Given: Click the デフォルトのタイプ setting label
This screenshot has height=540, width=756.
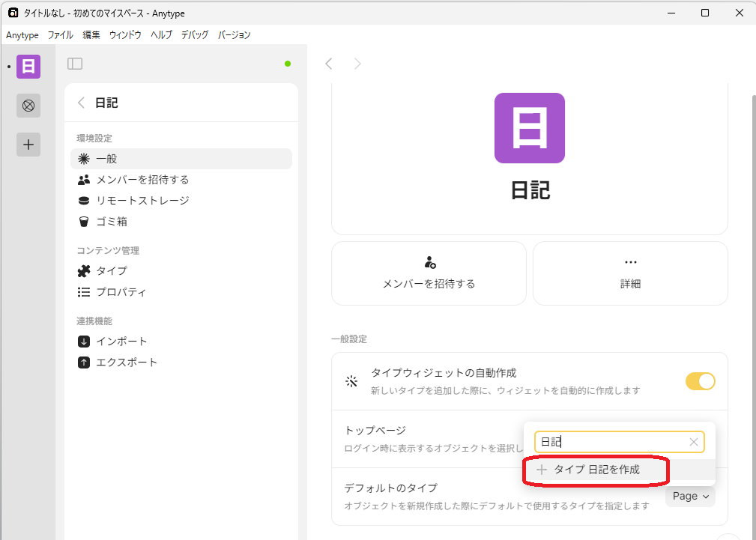Looking at the screenshot, I should tap(391, 488).
